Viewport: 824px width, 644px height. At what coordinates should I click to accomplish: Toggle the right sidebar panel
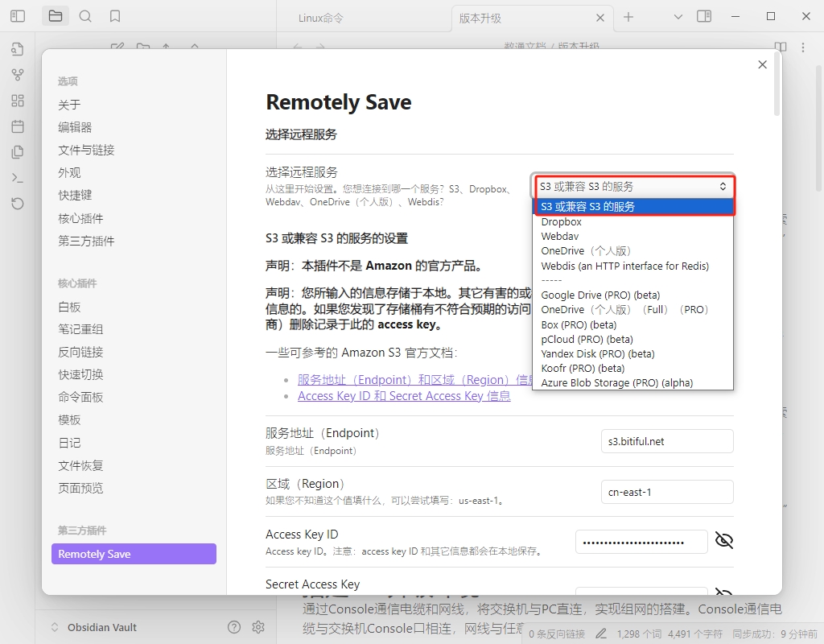click(x=704, y=16)
